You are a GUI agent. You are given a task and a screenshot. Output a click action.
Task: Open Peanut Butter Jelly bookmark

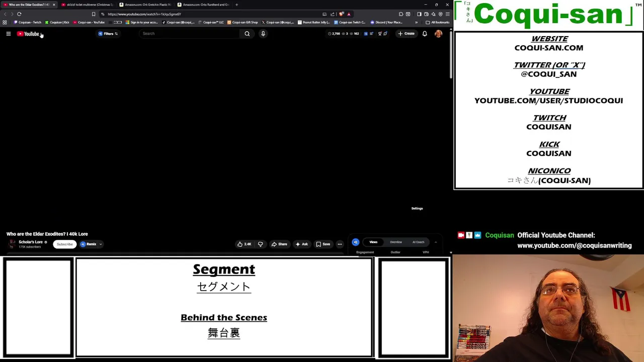pos(314,22)
